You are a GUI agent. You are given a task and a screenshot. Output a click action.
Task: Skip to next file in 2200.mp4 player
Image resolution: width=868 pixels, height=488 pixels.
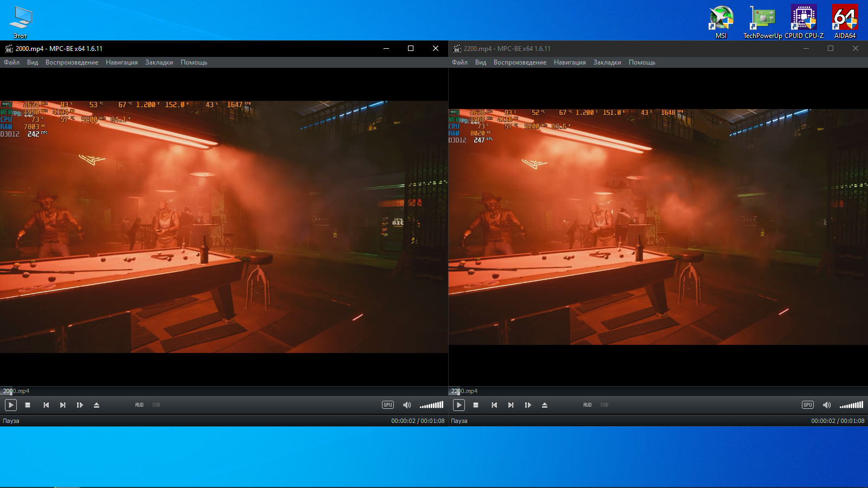point(511,405)
